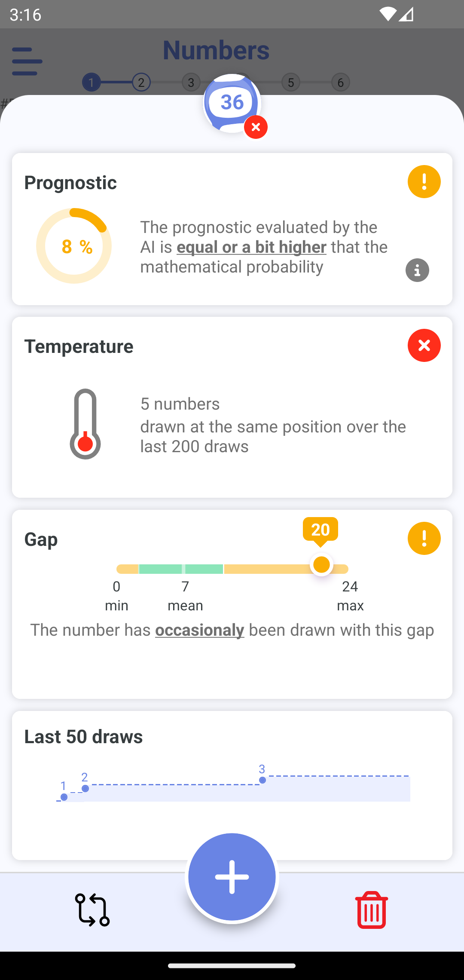
Task: Tap the 8 % prognostic gauge
Action: tap(74, 246)
